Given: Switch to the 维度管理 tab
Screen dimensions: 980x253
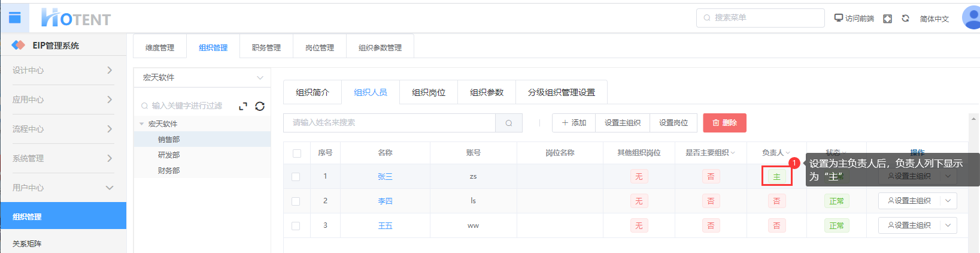Looking at the screenshot, I should (x=160, y=47).
